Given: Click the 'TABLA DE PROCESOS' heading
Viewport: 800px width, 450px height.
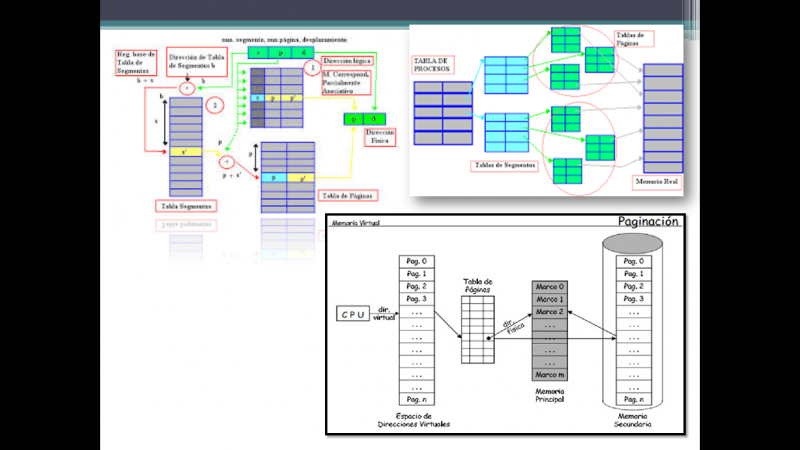Looking at the screenshot, I should coord(434,65).
